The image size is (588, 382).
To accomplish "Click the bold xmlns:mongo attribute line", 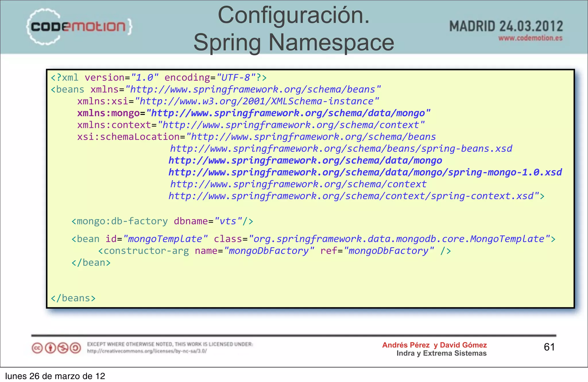I will coord(254,113).
